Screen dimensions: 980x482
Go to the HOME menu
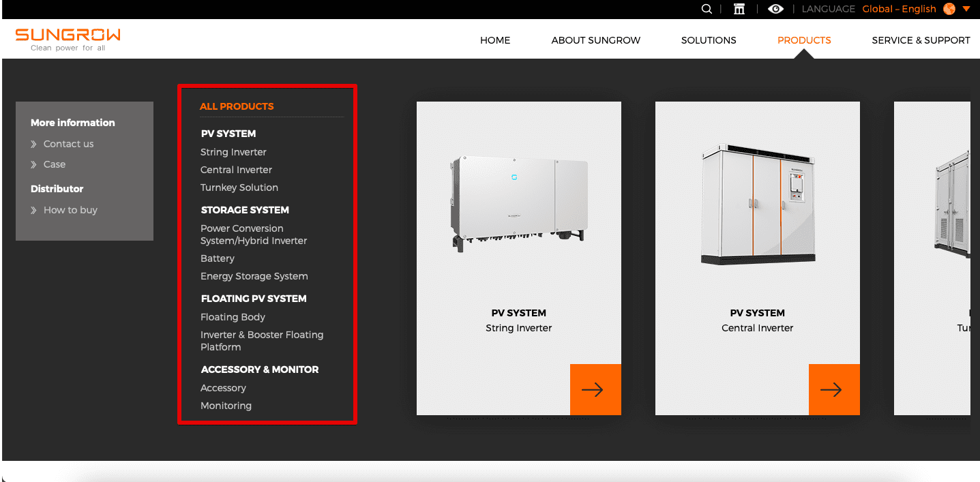click(x=495, y=40)
